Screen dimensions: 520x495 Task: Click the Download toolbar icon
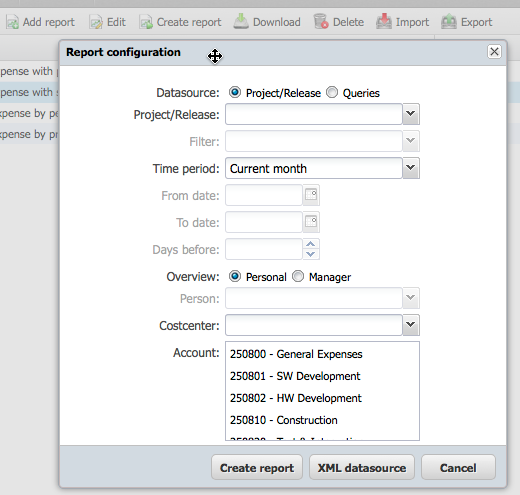click(x=241, y=21)
